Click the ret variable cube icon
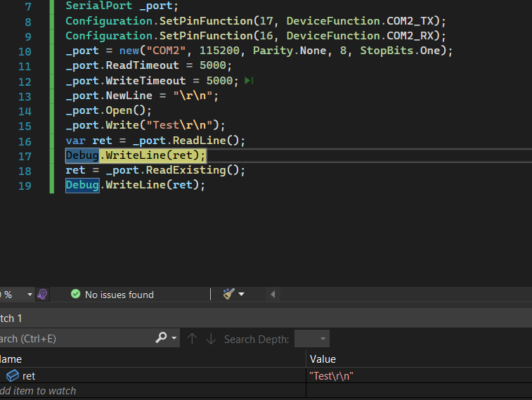 [x=13, y=375]
